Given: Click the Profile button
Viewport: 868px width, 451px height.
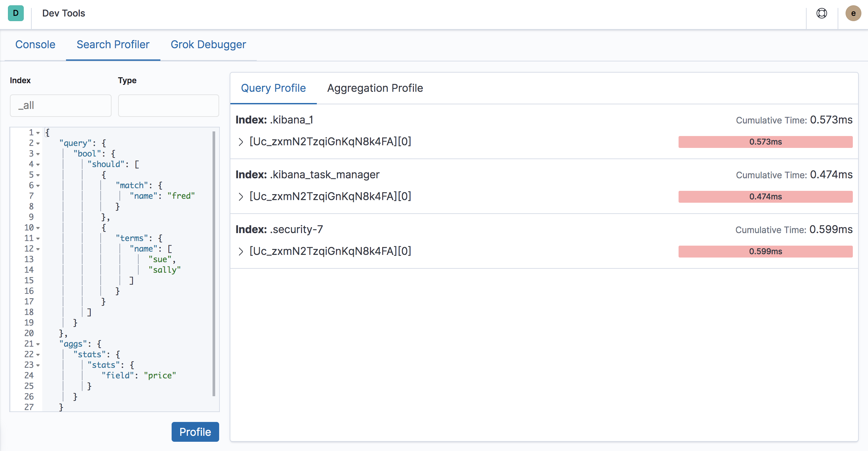Looking at the screenshot, I should (195, 432).
